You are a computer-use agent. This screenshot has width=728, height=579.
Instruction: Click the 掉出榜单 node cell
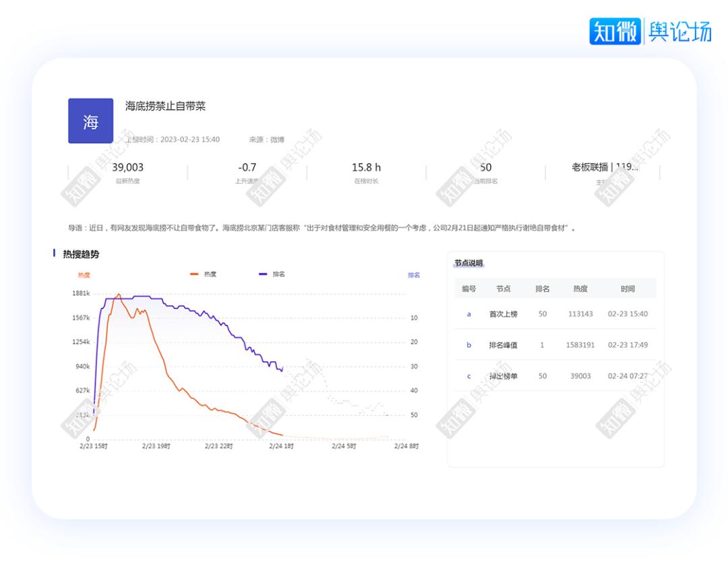[x=504, y=376]
